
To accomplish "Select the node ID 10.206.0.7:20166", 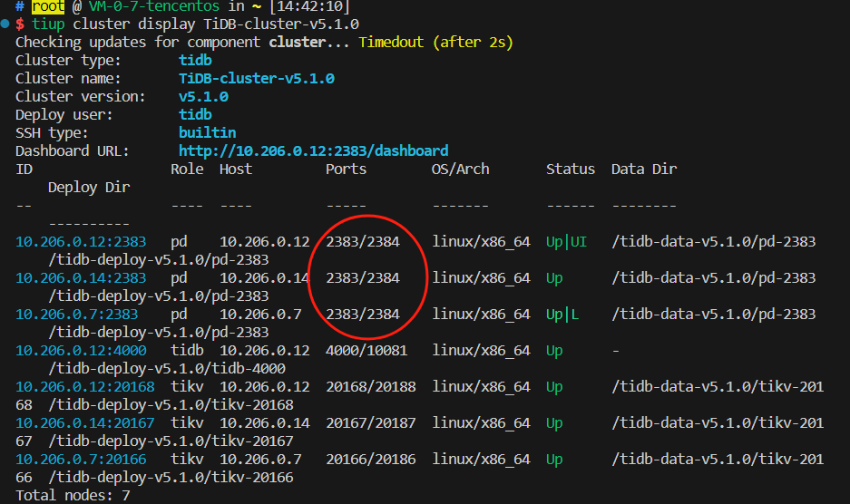I will (x=81, y=460).
